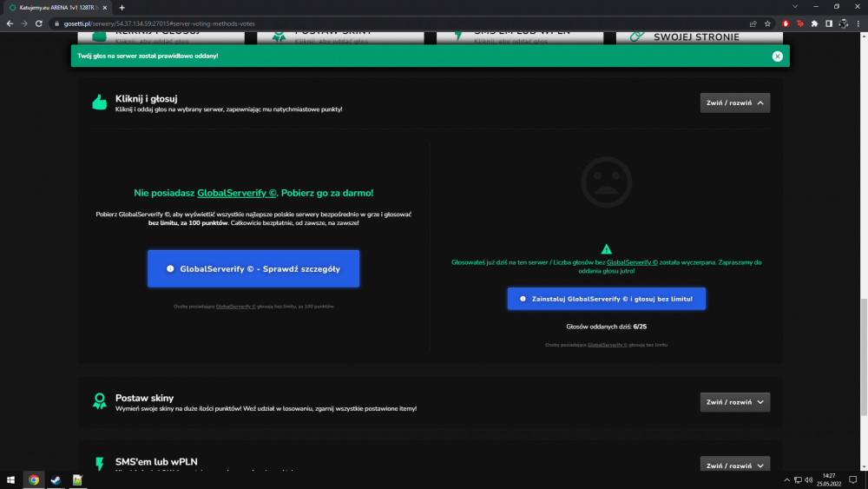This screenshot has width=868, height=489.
Task: Click the page vertical scrollbar thumb
Action: tap(864, 357)
